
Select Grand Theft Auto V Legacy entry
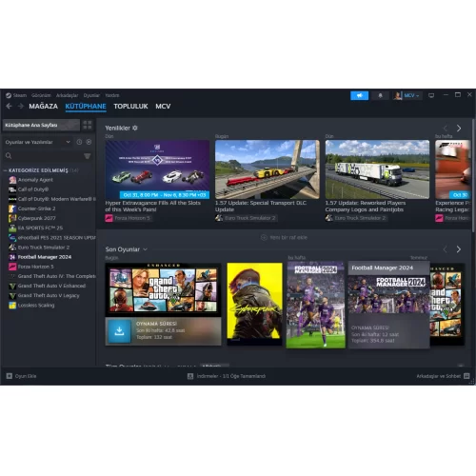(49, 295)
